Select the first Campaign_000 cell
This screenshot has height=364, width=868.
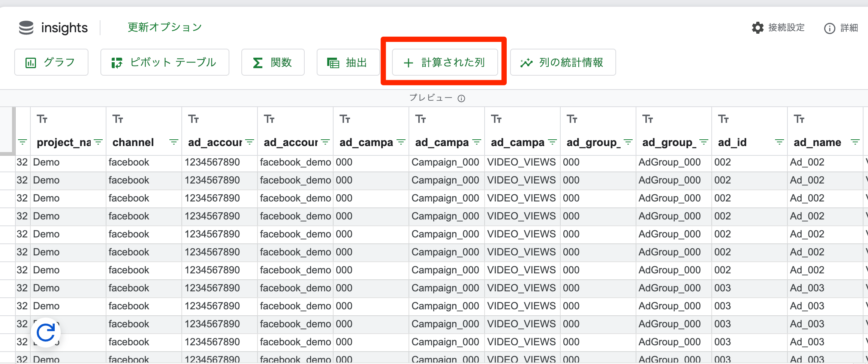(445, 162)
